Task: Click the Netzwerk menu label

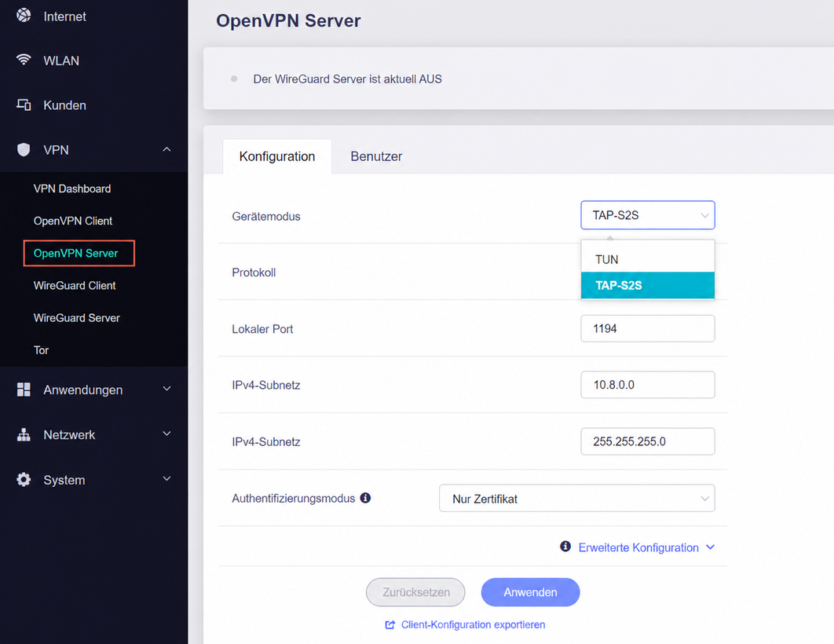Action: coord(69,434)
